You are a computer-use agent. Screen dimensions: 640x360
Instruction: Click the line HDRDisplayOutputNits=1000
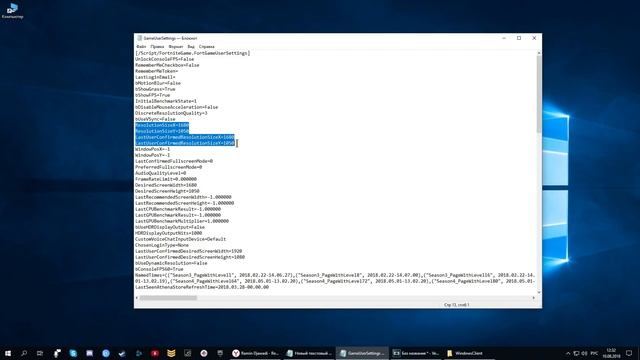click(169, 233)
